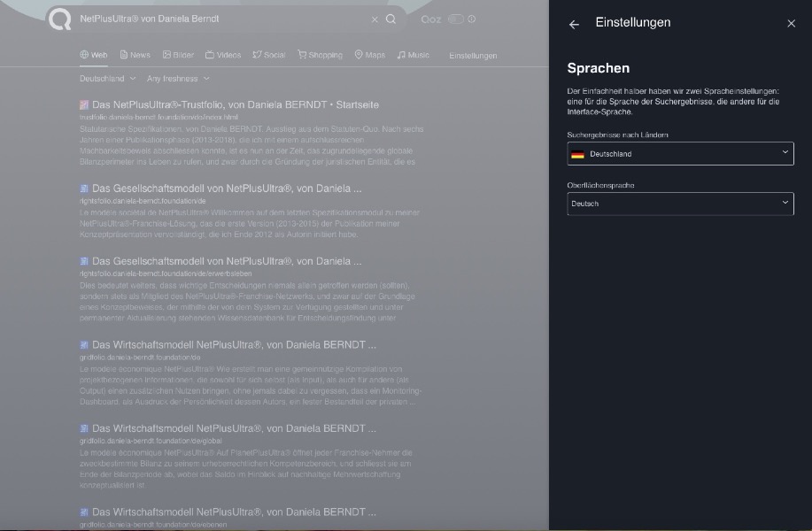Screen dimensions: 812x531
Task: Click the gridfolio.daniela-berndt.foundation/de/global URL
Action: coord(151,441)
